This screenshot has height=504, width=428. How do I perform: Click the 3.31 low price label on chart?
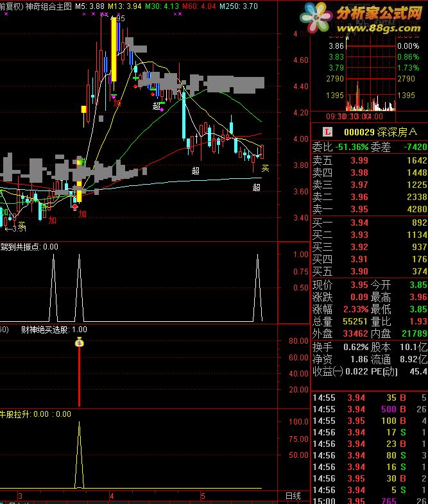(x=15, y=229)
